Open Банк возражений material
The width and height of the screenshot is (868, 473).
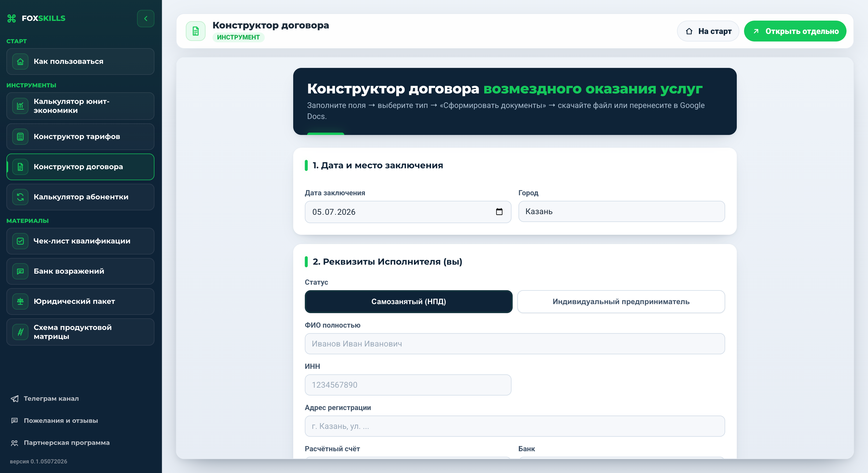coord(80,271)
